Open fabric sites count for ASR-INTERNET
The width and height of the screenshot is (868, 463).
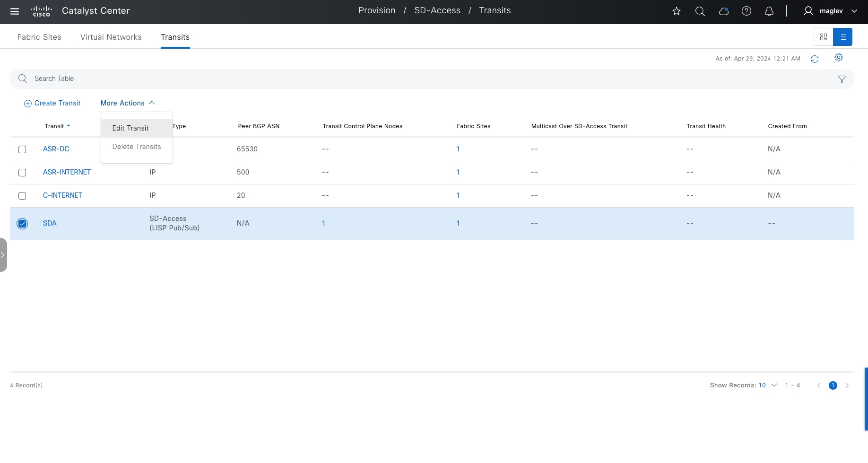pos(458,172)
